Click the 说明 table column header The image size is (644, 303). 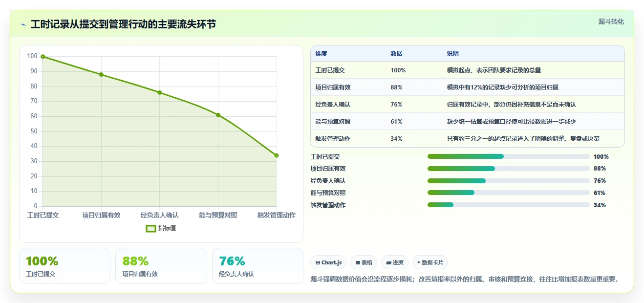(453, 54)
